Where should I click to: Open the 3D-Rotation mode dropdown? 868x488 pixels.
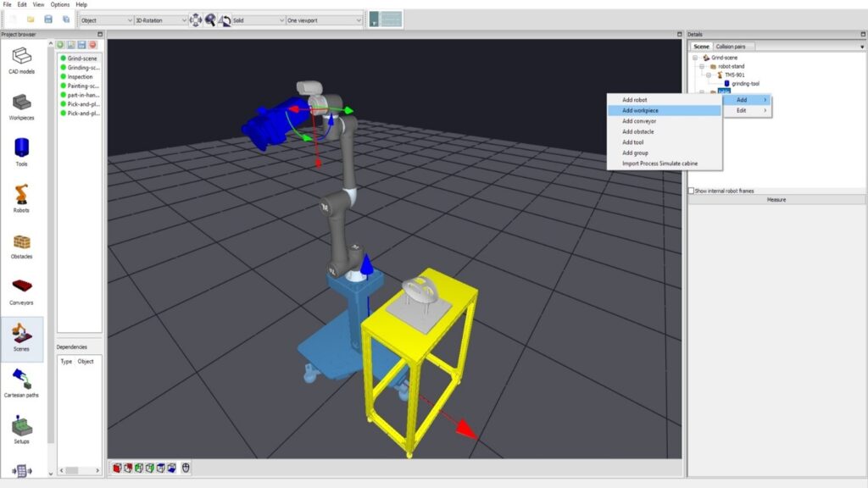(x=160, y=19)
